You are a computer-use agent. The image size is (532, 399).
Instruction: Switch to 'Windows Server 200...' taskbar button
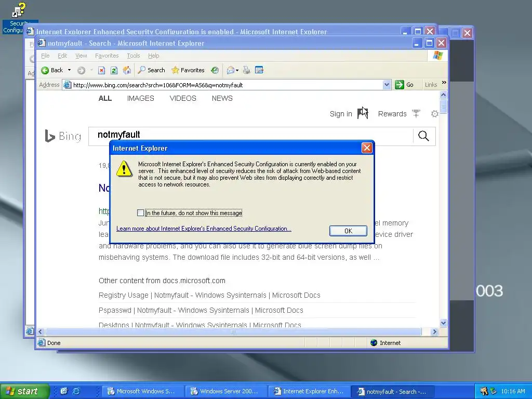(x=226, y=391)
